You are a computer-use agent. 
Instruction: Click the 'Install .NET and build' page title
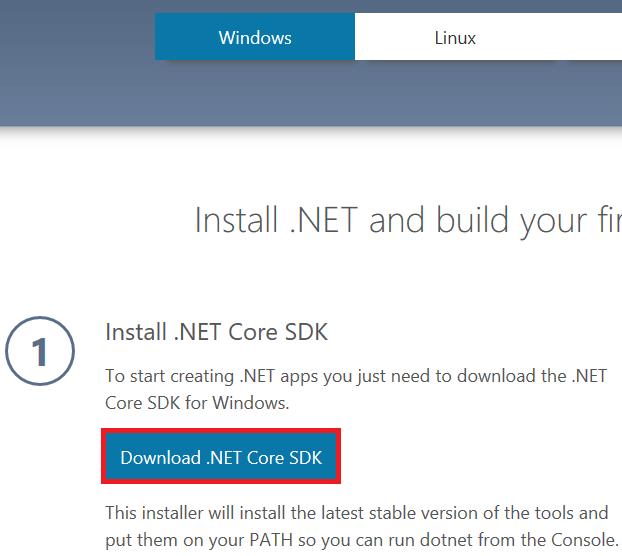tap(408, 220)
